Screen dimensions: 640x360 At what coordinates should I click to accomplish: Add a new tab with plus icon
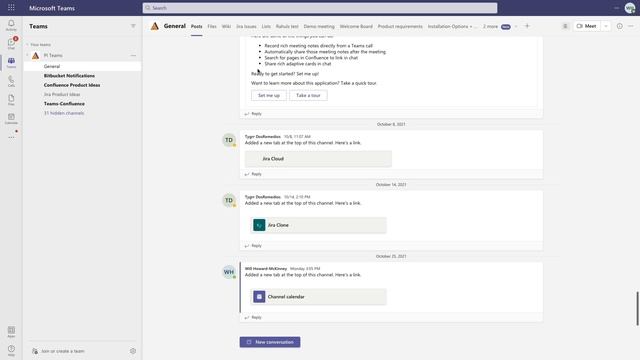pyautogui.click(x=527, y=26)
